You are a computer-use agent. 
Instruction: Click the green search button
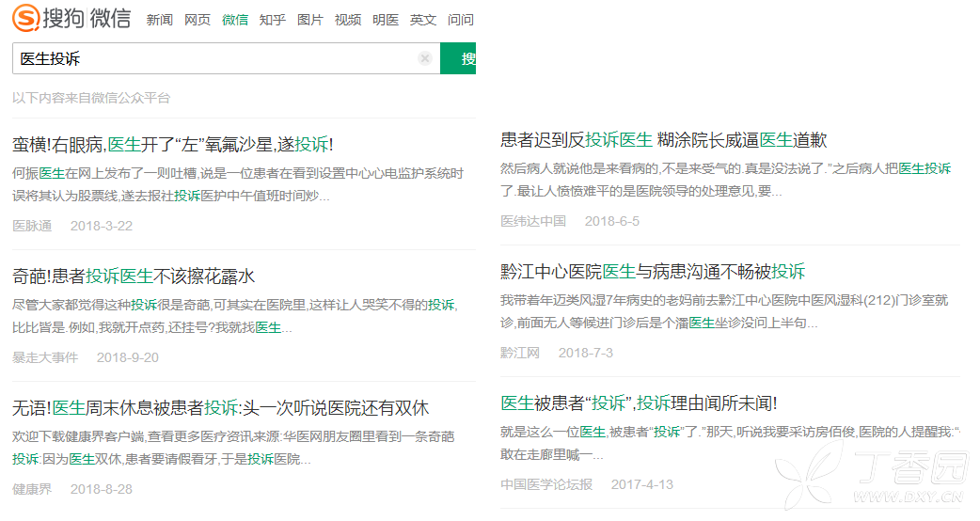[458, 58]
